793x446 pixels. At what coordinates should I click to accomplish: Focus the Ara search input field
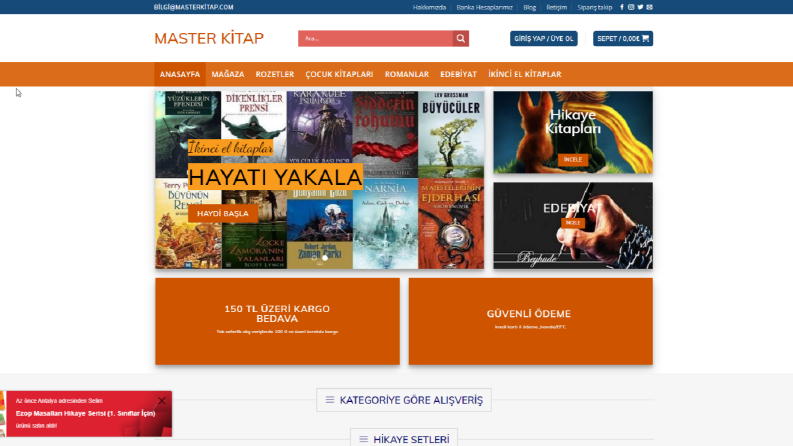coord(375,38)
